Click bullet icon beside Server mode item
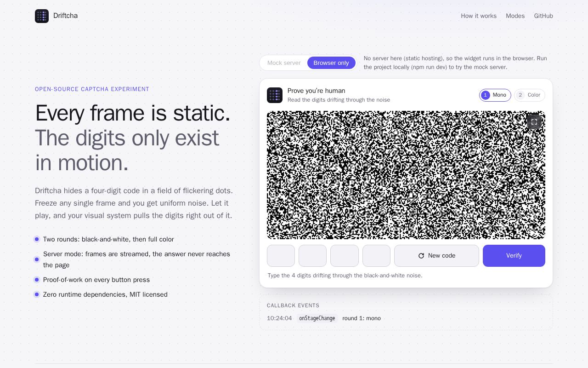 37,259
